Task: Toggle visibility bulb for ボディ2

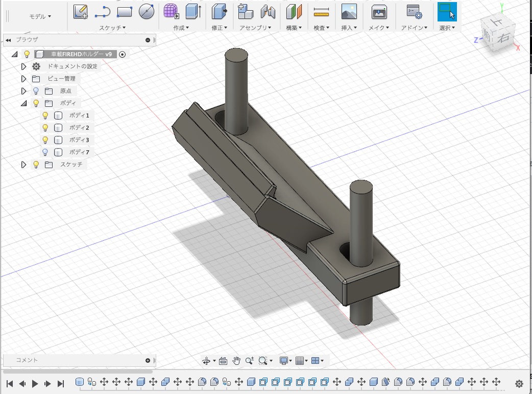Action: (x=45, y=128)
